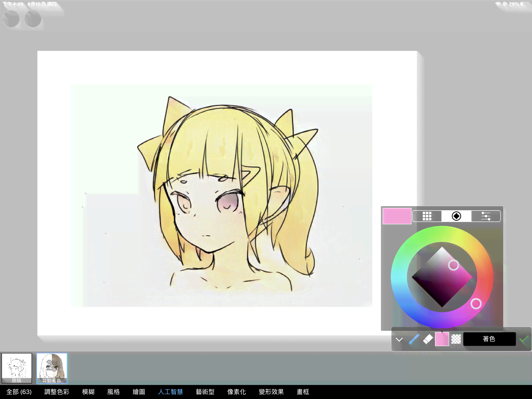This screenshot has height=399, width=532.
Task: Confirm with the green checkmark
Action: (x=524, y=339)
